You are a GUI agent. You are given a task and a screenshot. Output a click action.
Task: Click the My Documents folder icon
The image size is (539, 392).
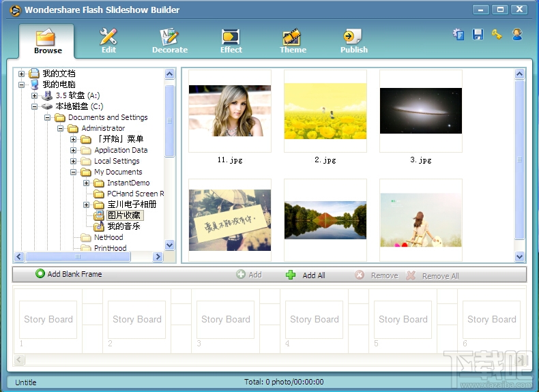point(86,172)
